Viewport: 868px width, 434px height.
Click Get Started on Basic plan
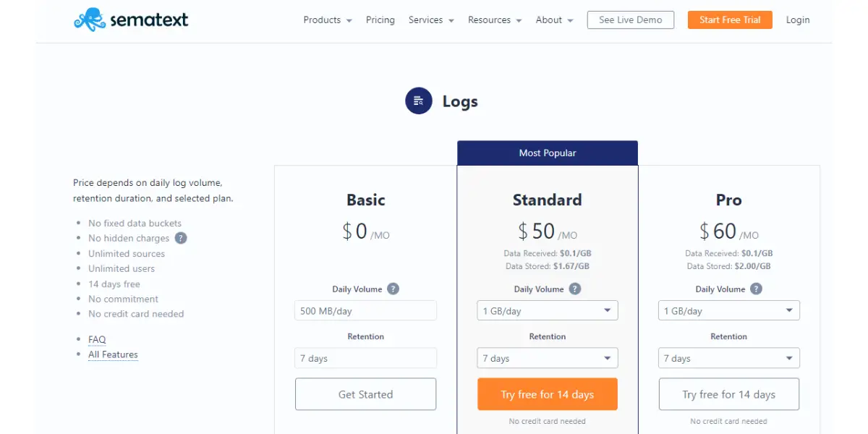(x=366, y=394)
